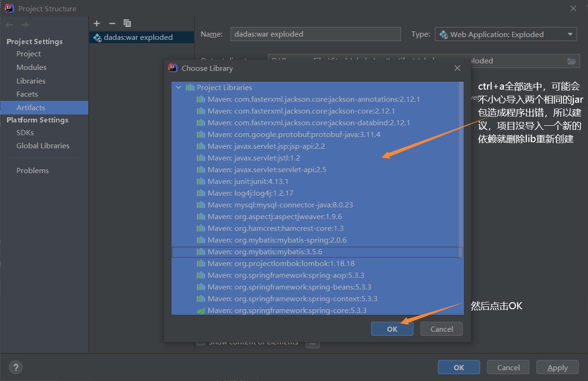This screenshot has width=588, height=381.
Task: Click the Apply button
Action: click(x=557, y=367)
